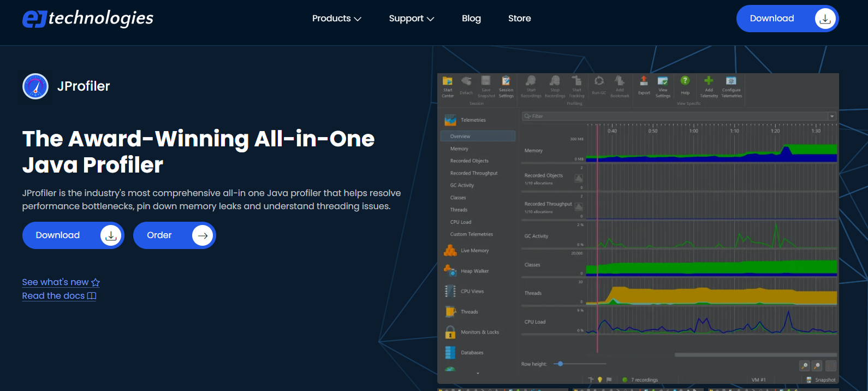Select the Telemetries section icon
868x391 pixels.
(x=450, y=120)
